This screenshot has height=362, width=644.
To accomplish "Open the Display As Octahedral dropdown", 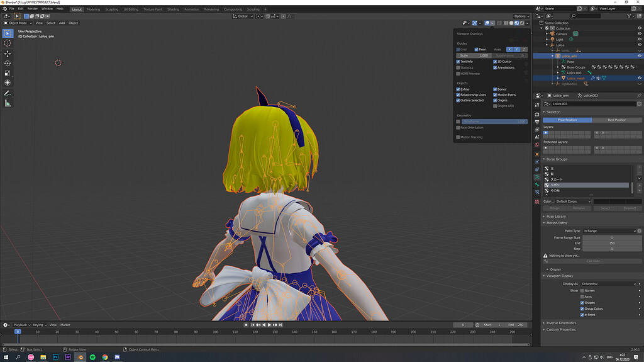I will 608,284.
